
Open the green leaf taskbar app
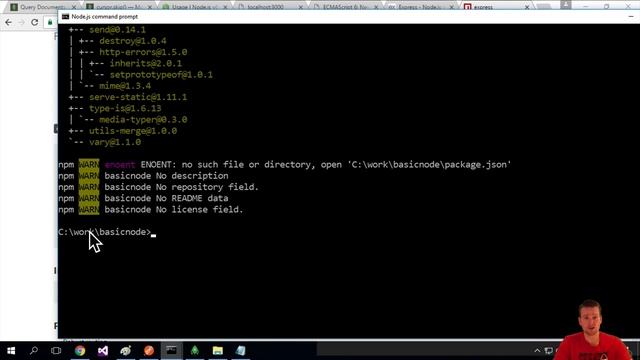tap(195, 351)
